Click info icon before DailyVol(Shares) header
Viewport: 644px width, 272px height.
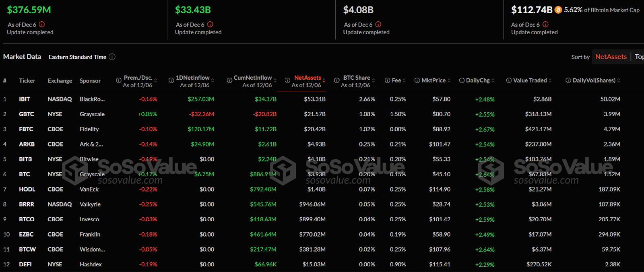[568, 80]
